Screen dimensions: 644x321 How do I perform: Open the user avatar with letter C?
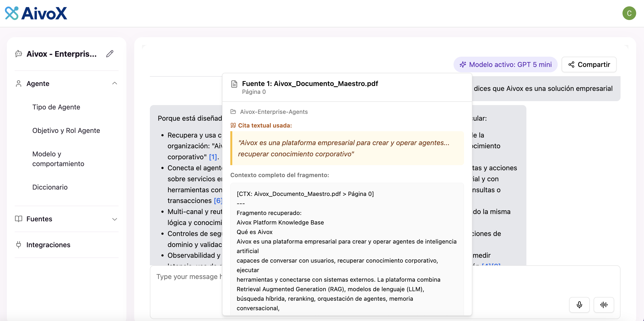[629, 13]
